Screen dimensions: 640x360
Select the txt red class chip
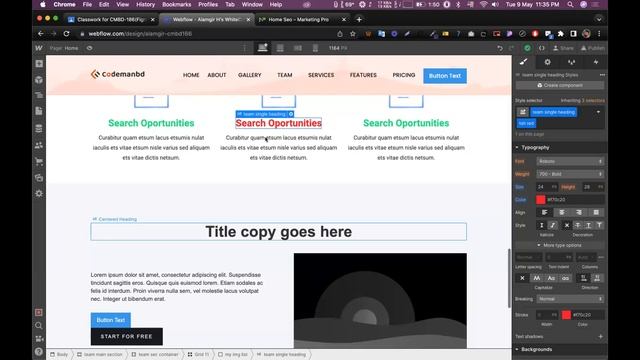[526, 123]
